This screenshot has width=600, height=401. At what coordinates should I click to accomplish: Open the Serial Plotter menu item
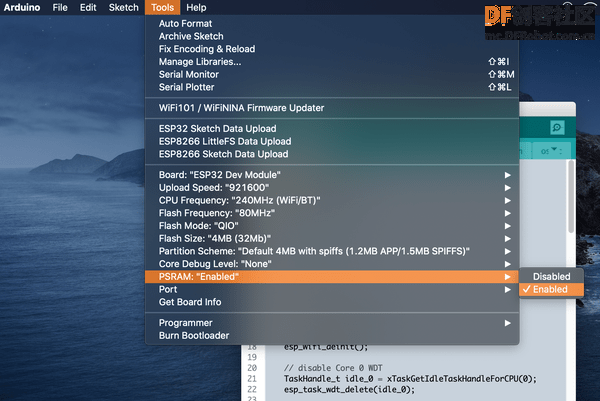(x=332, y=87)
